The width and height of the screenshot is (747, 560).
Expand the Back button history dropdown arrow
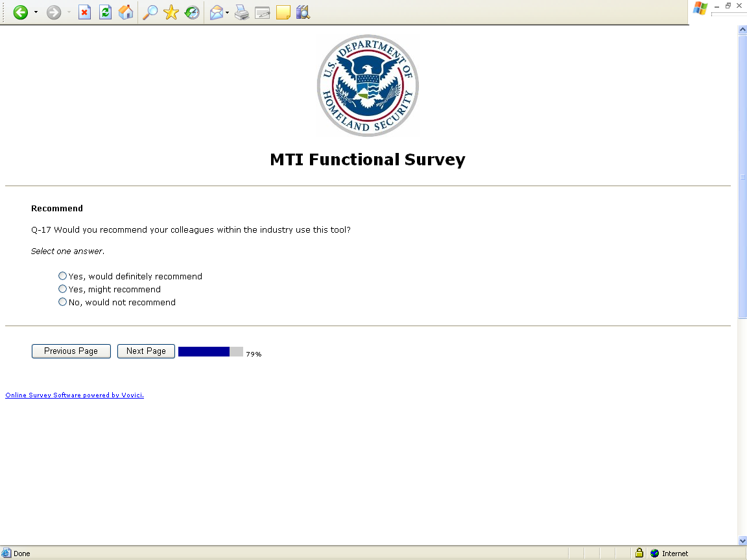tap(36, 12)
